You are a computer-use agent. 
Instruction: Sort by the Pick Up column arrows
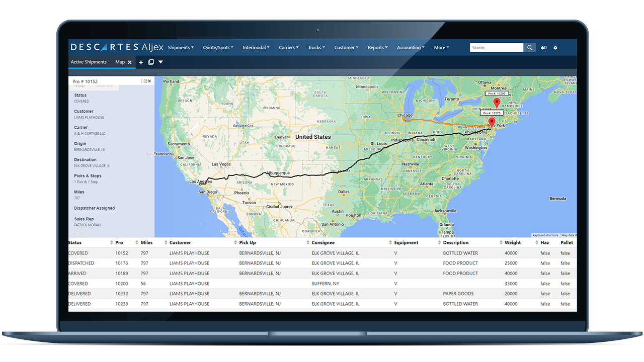pyautogui.click(x=307, y=243)
